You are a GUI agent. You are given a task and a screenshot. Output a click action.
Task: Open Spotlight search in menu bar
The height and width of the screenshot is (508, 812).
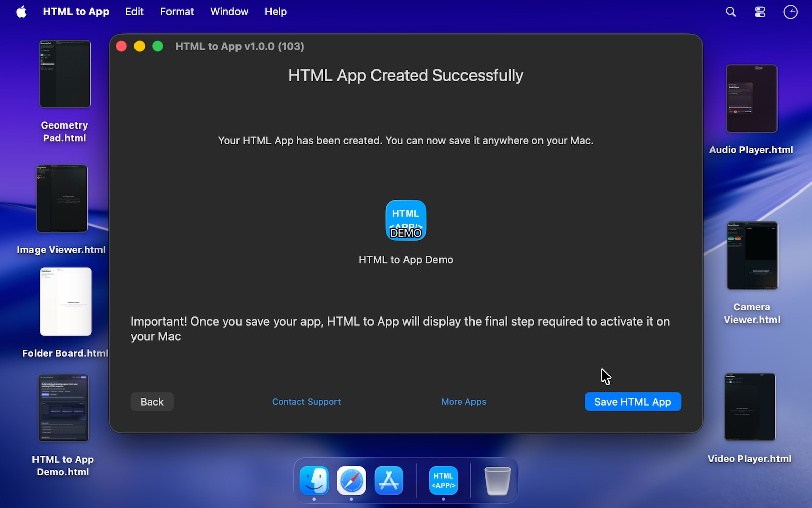pyautogui.click(x=730, y=12)
